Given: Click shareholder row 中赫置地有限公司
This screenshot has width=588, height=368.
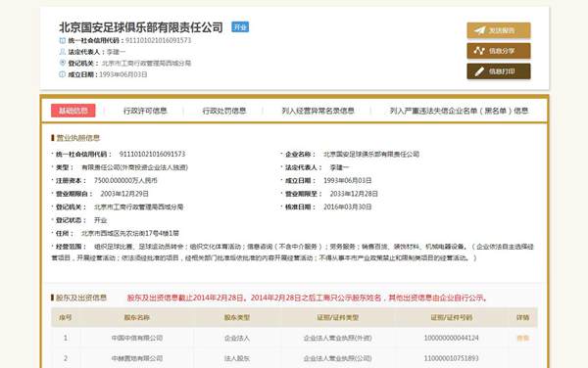Looking at the screenshot, I should pos(294,358).
